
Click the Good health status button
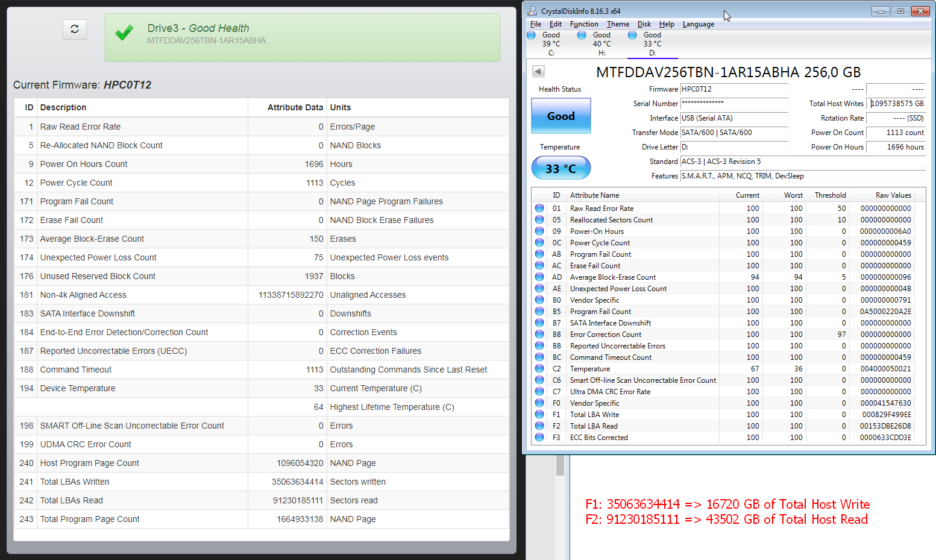tap(561, 116)
